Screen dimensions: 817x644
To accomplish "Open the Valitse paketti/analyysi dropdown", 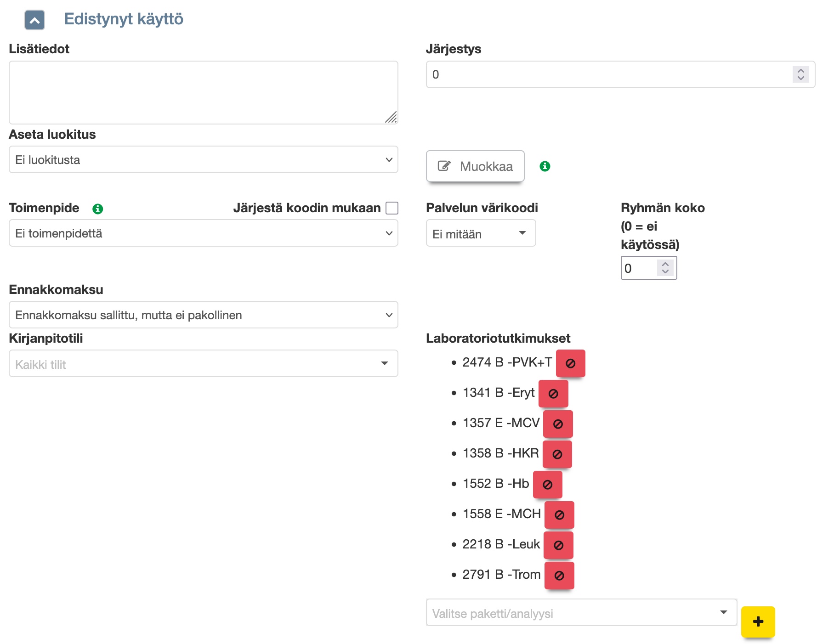I will click(581, 613).
